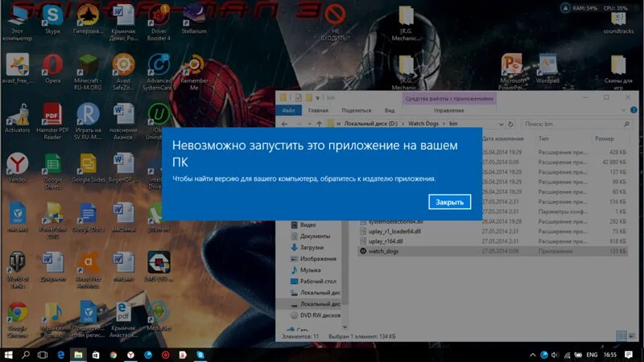Screen dimensions: 644x362
Task: Open the Управление ribbon tab
Action: [448, 110]
